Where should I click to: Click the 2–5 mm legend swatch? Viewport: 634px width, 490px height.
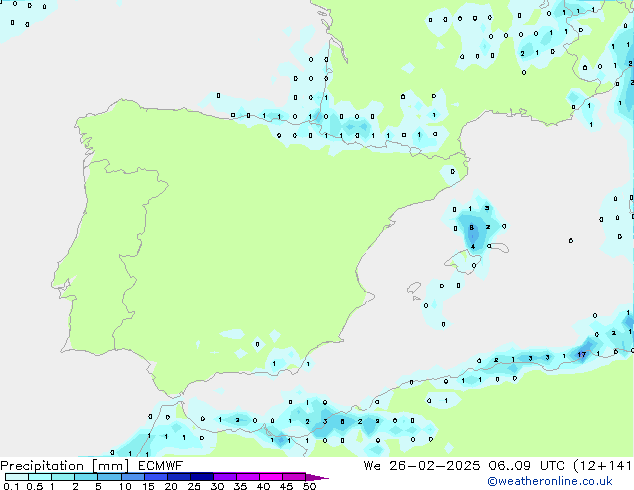click(x=86, y=477)
